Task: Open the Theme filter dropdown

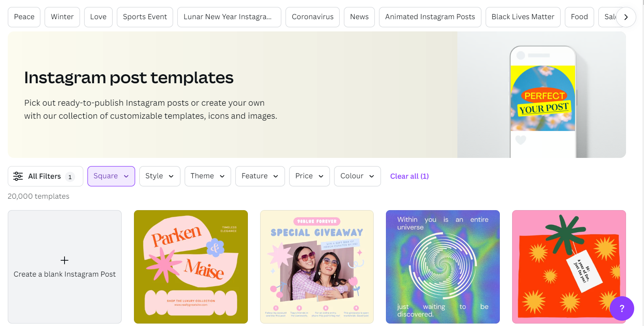Action: pos(208,176)
